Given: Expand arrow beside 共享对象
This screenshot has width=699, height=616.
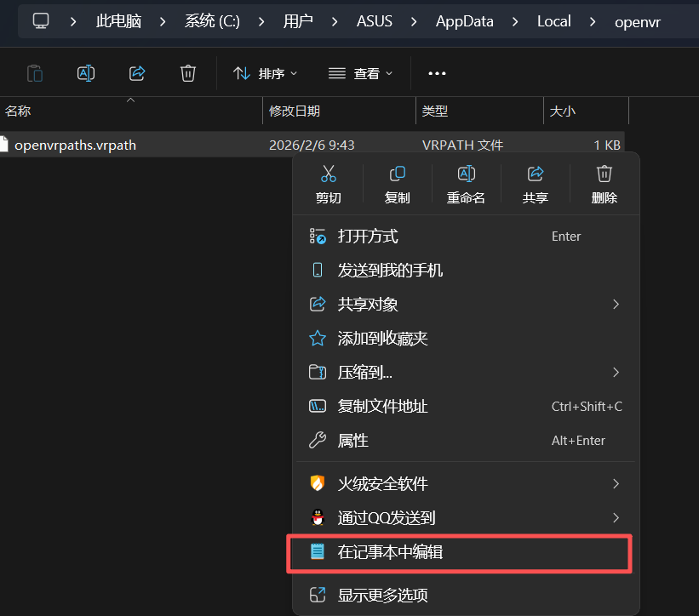Looking at the screenshot, I should 616,305.
